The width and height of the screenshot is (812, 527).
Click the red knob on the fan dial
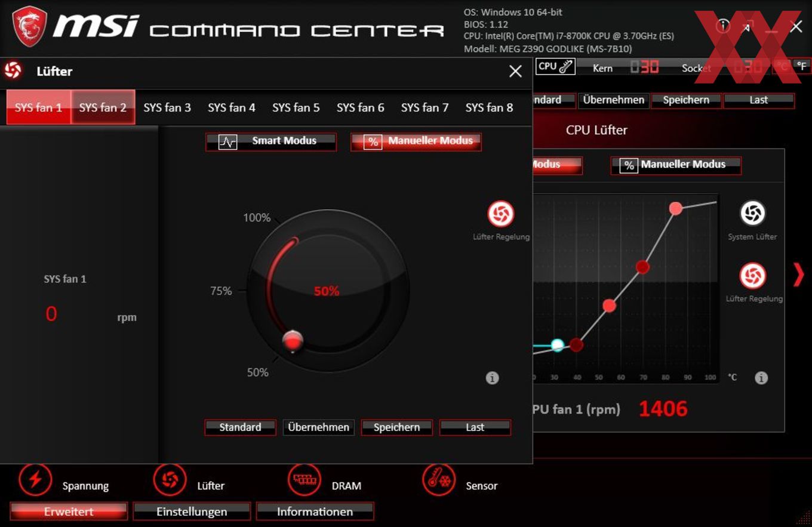tap(293, 341)
